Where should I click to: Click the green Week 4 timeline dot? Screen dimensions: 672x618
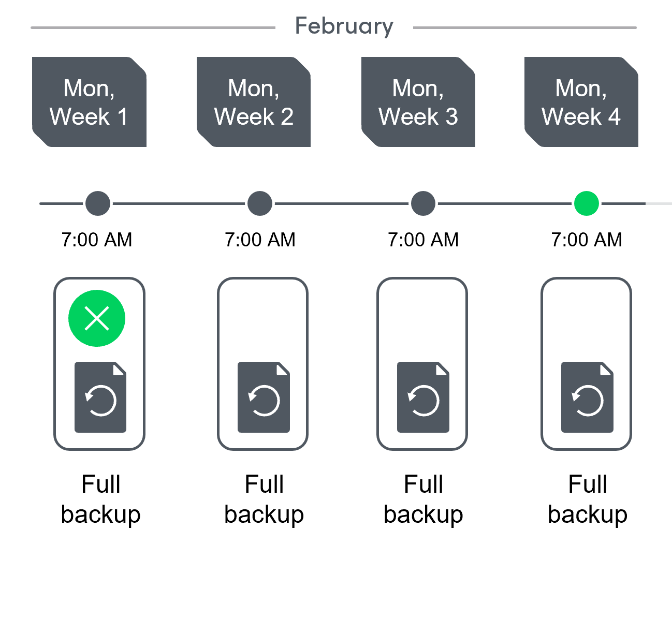tap(587, 203)
